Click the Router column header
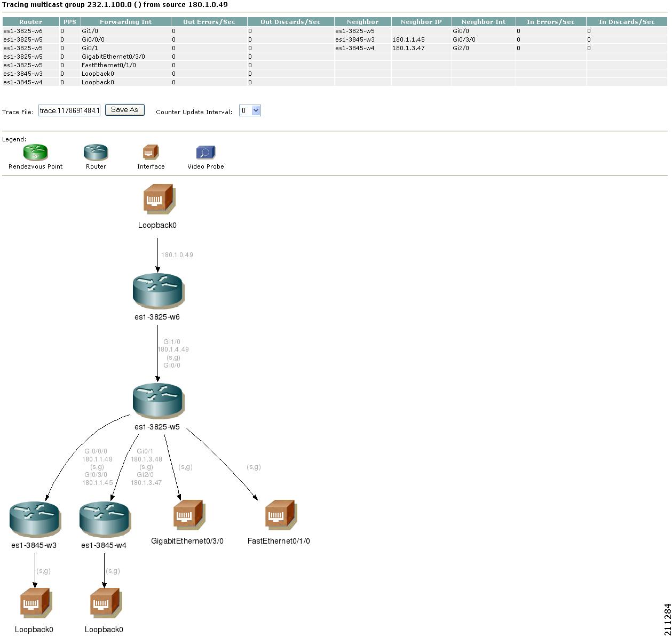The image size is (672, 637). click(x=31, y=21)
